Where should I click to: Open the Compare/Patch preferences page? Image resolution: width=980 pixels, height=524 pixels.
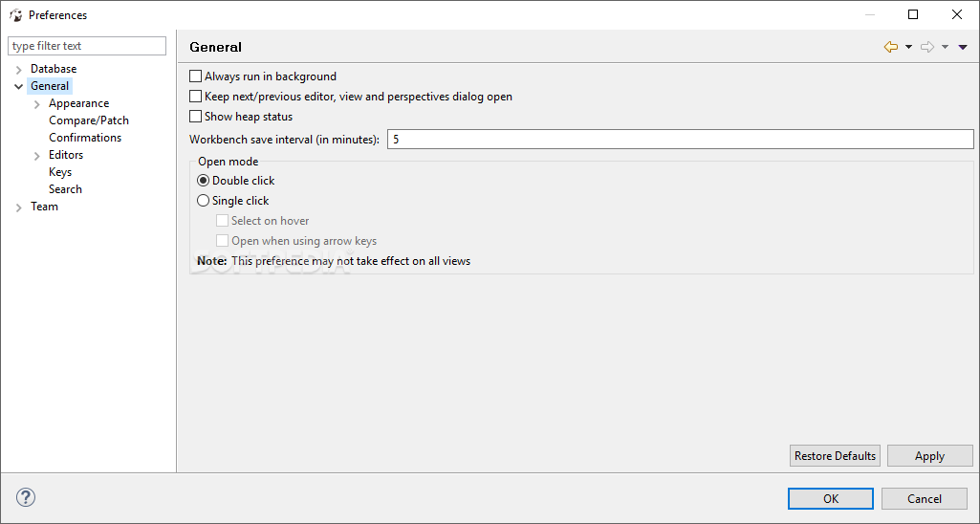tap(89, 120)
